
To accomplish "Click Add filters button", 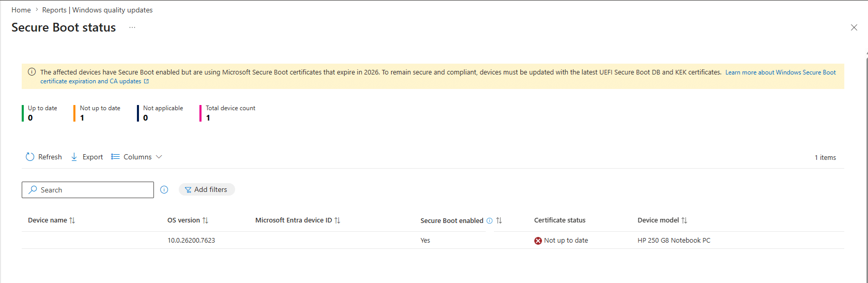I will (207, 190).
